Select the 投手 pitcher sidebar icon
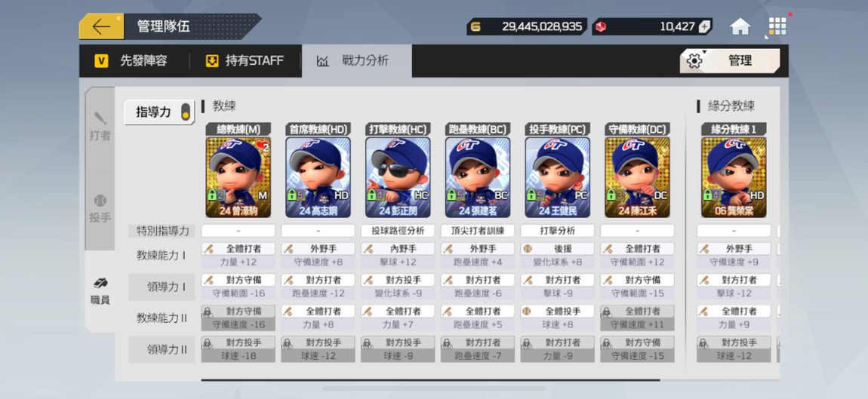 point(100,209)
